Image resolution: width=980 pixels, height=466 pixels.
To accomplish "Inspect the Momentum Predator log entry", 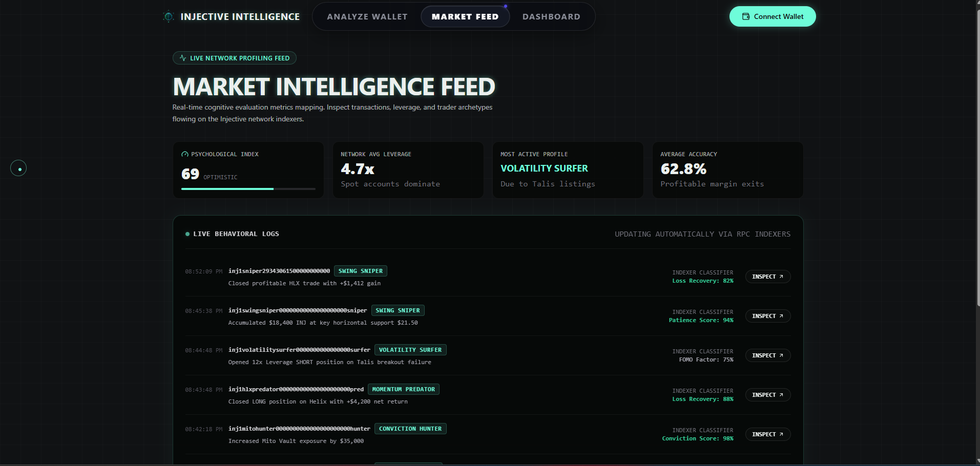I will [768, 395].
